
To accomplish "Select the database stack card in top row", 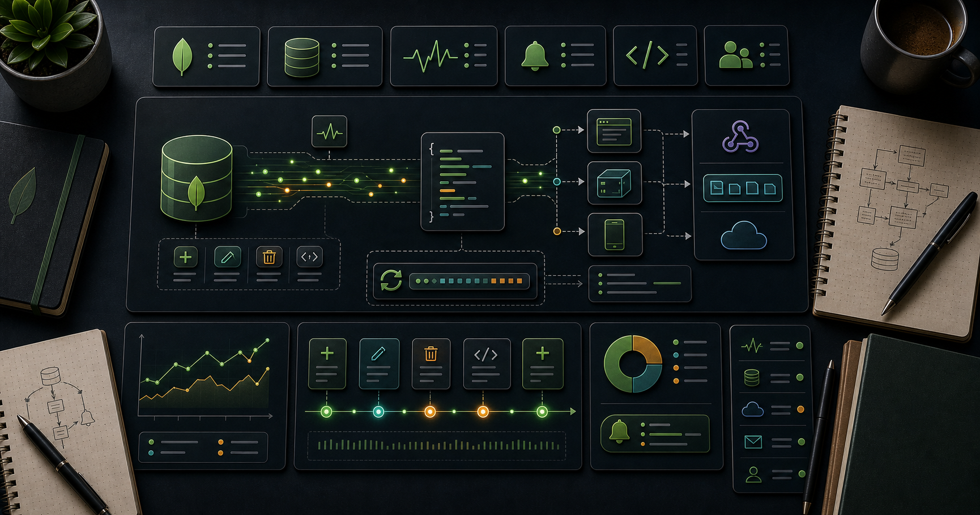I will (325, 56).
